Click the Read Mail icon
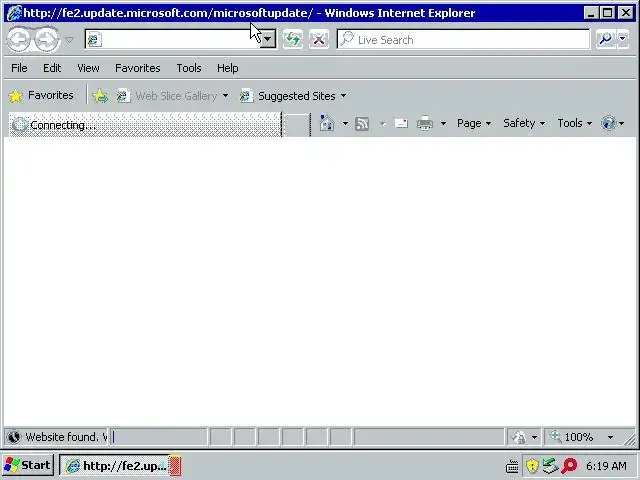The width and height of the screenshot is (640, 480). [x=401, y=123]
